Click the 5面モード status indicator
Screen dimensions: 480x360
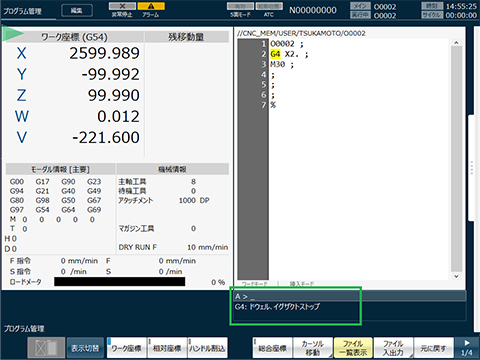pos(240,6)
